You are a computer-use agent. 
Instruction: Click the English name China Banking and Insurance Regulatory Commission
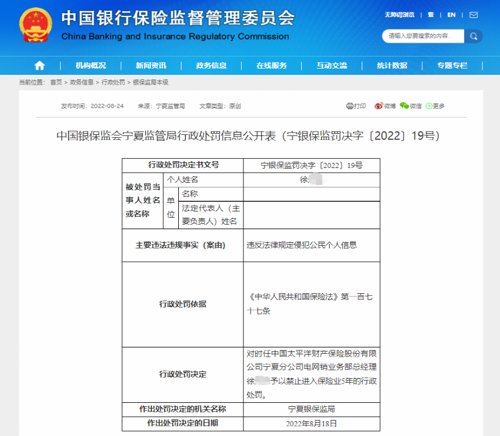(x=175, y=36)
